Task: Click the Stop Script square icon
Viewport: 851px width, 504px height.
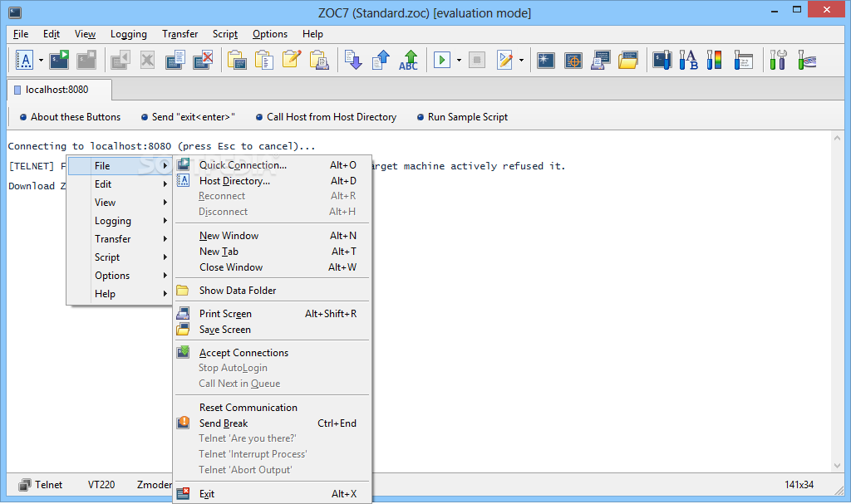Action: point(477,60)
